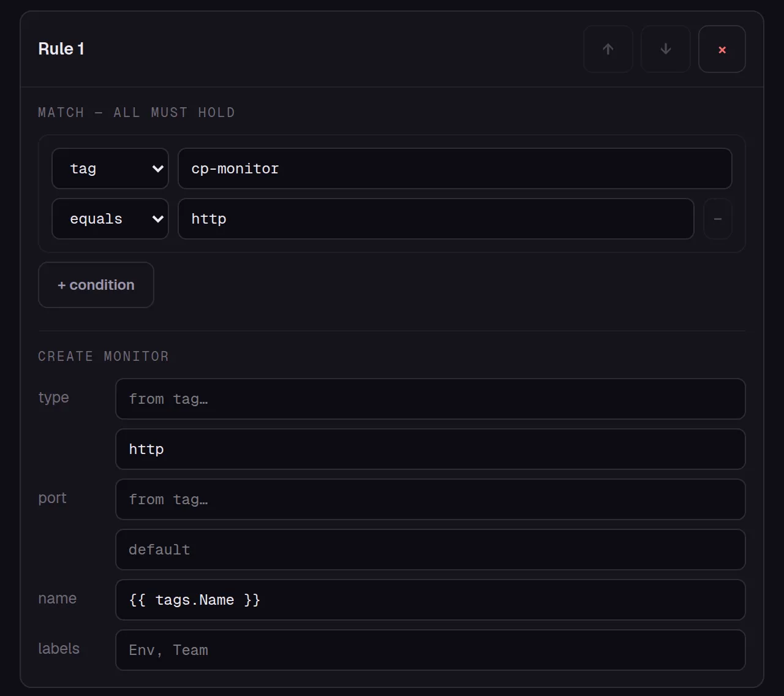Select the MATCH — ALL MUST HOLD label
Screen dimensions: 784x696
[137, 113]
